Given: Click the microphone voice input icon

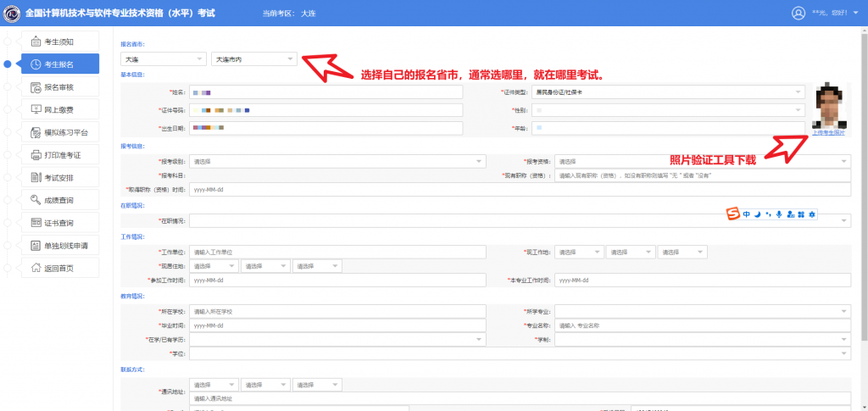Looking at the screenshot, I should point(779,214).
